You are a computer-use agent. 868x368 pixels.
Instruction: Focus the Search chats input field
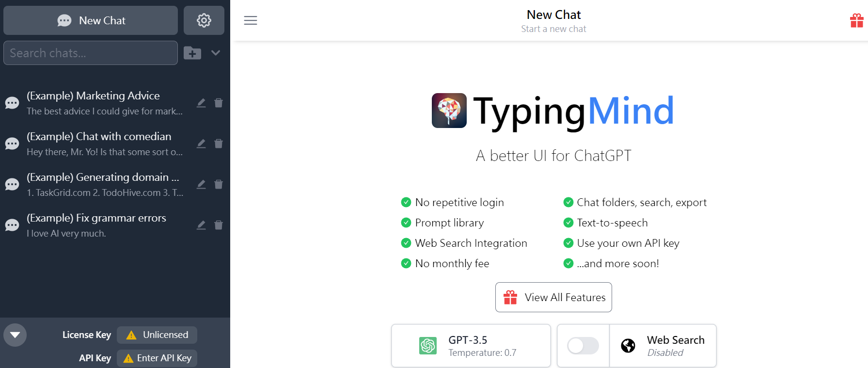pos(91,53)
